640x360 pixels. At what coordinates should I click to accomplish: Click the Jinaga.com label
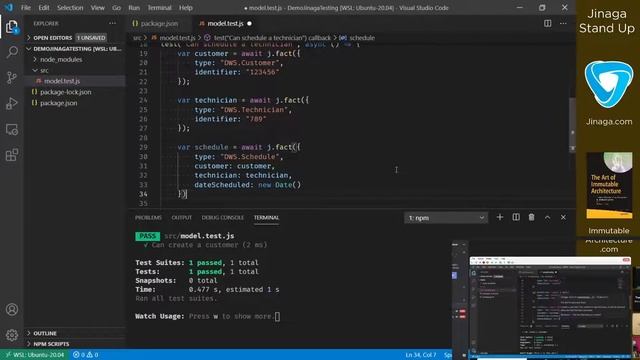click(x=609, y=122)
